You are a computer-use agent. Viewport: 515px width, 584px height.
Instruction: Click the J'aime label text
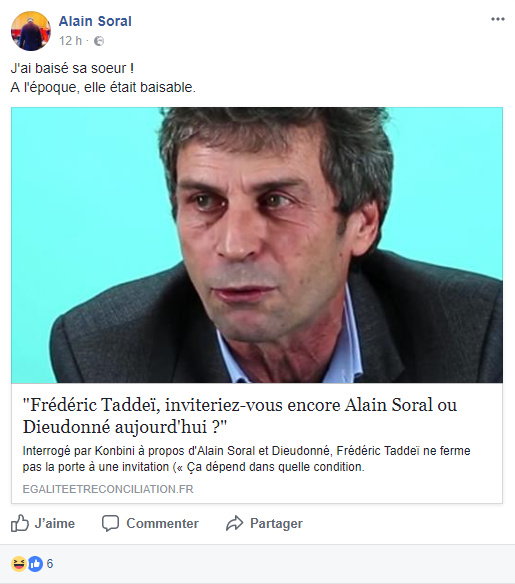(x=55, y=524)
